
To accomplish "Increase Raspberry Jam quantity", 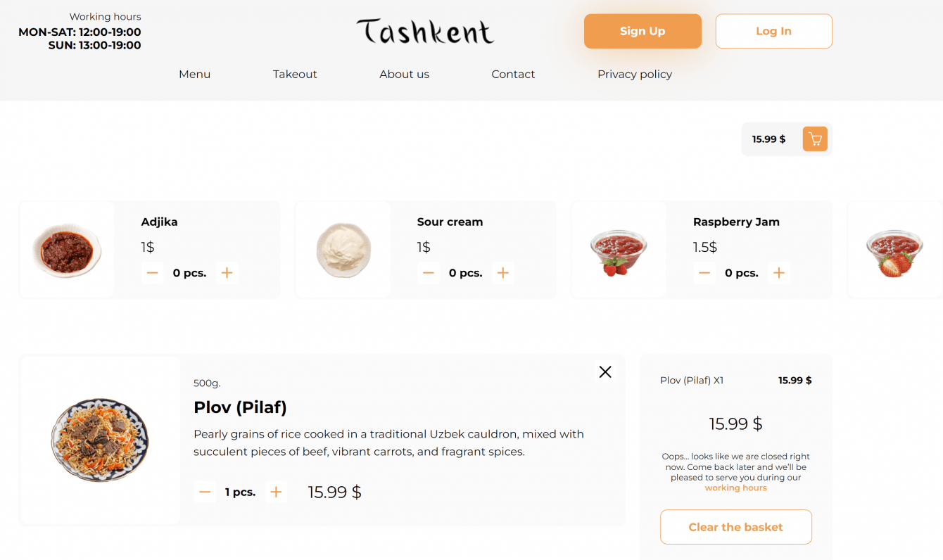I will [778, 273].
